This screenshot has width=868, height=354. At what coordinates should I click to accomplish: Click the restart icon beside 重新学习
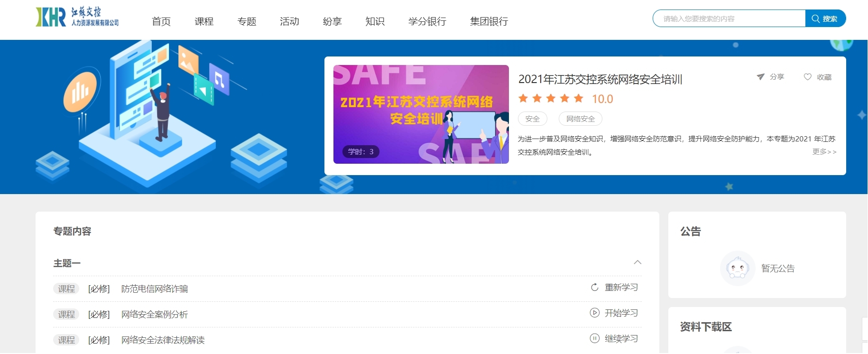595,288
